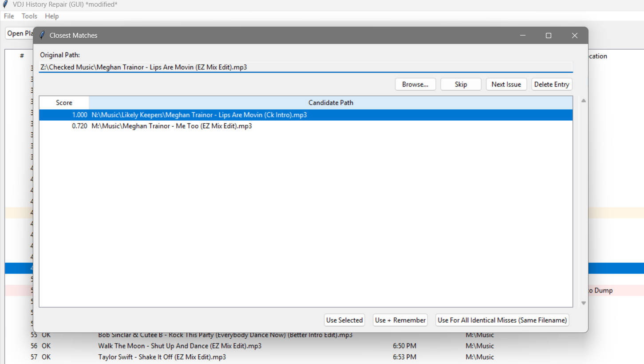
Task: Minimize the Closest Matches dialog
Action: 523,36
